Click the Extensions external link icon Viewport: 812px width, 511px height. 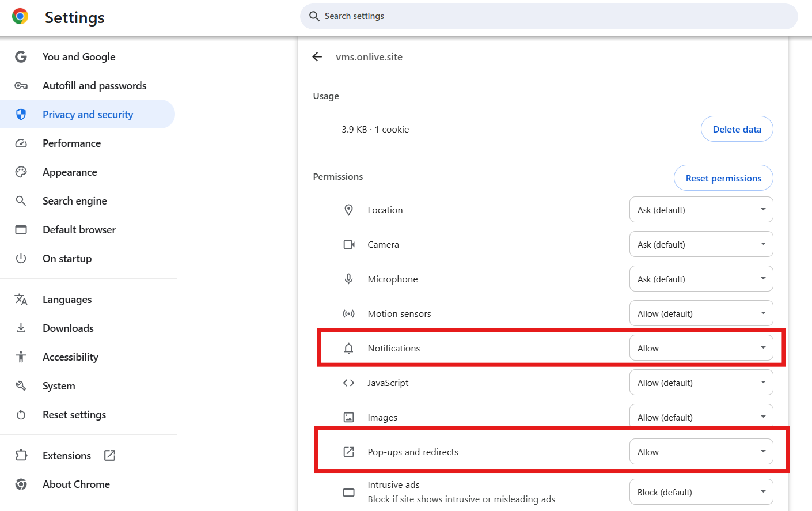click(109, 456)
